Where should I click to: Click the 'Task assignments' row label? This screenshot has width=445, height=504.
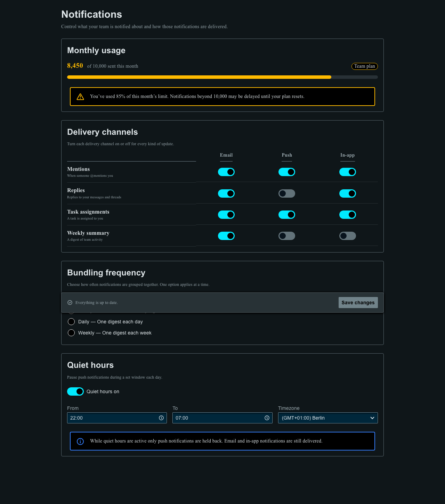click(x=88, y=212)
